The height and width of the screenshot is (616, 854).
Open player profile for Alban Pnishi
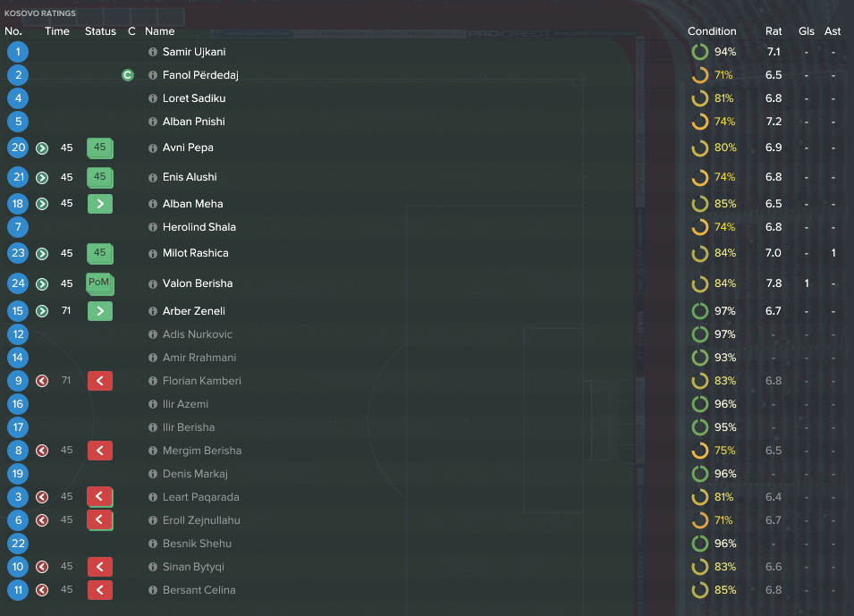click(x=194, y=122)
